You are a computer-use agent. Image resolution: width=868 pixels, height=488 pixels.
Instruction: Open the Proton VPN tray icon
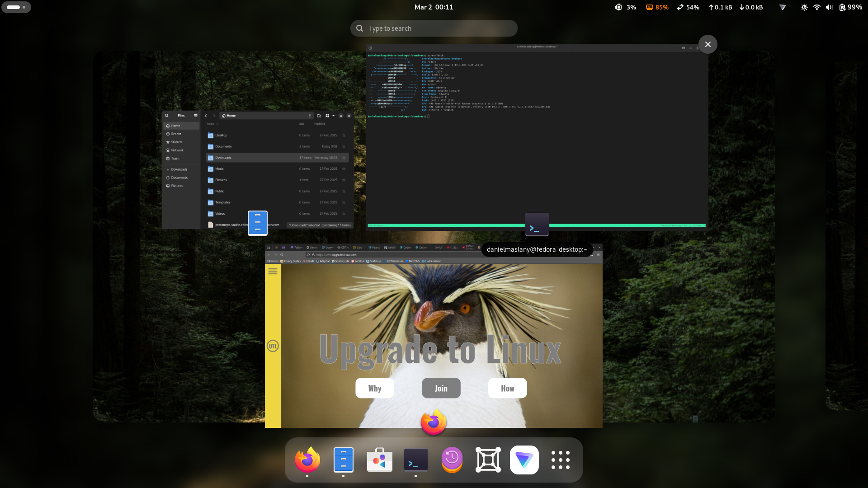tap(783, 7)
